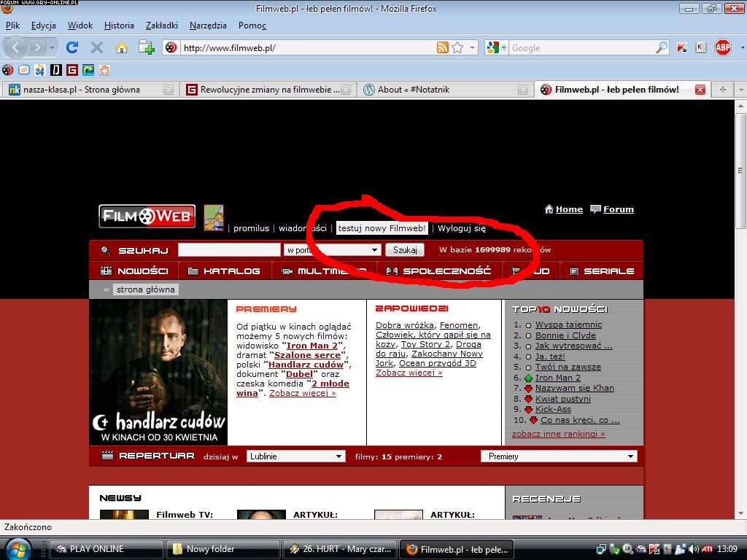
Task: Open the red G bookmark in bookmarks toolbar
Action: [72, 71]
